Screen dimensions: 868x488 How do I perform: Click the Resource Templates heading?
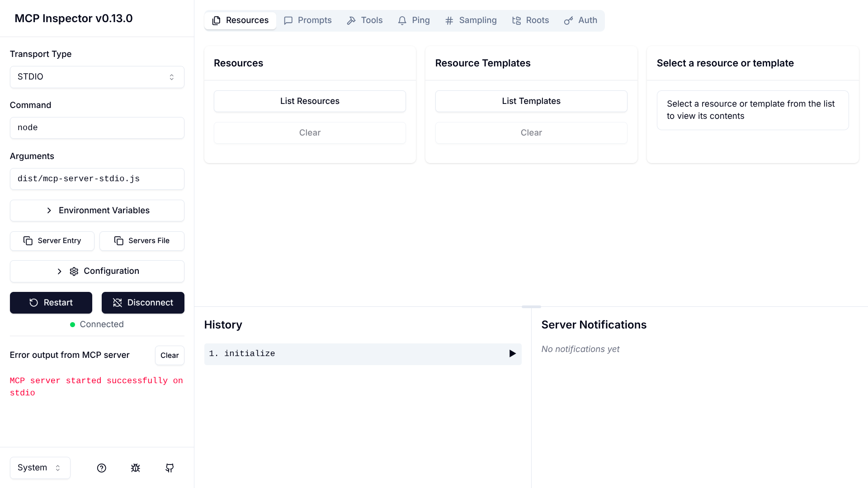(483, 63)
